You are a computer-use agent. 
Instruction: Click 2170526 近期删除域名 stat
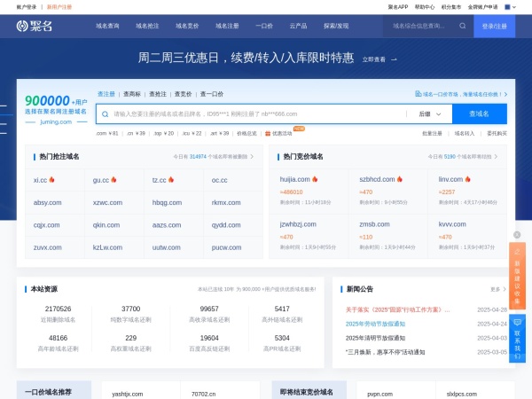(58, 314)
